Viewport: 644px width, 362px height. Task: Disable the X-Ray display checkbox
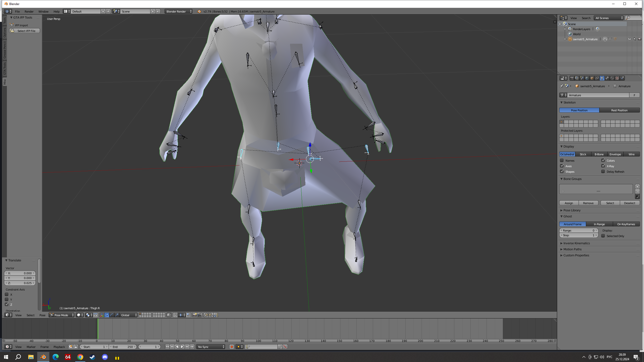click(x=603, y=166)
